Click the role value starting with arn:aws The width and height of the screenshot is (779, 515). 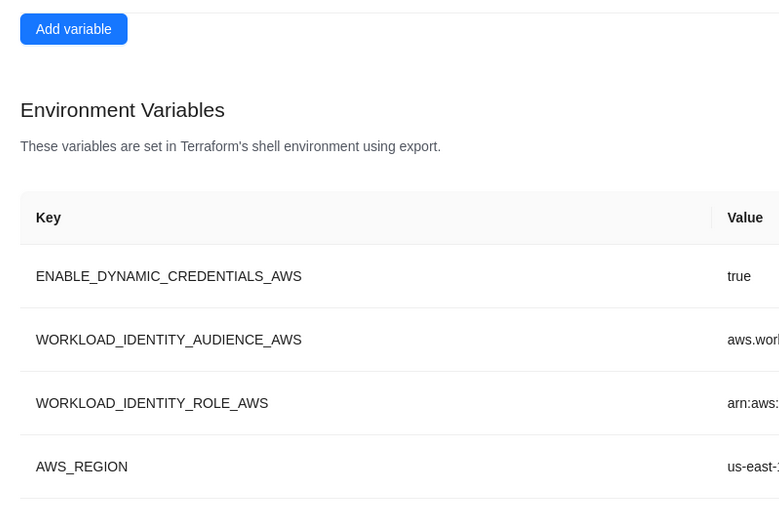point(752,403)
